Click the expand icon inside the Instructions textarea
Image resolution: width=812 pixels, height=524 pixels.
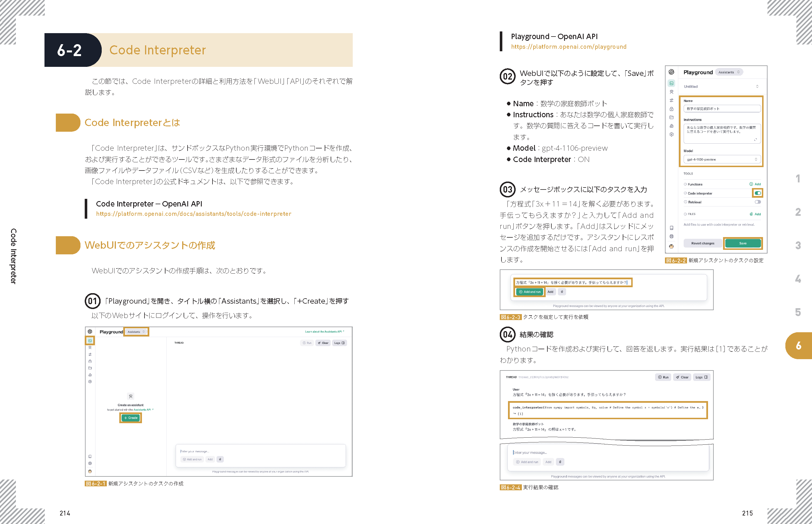tap(755, 140)
